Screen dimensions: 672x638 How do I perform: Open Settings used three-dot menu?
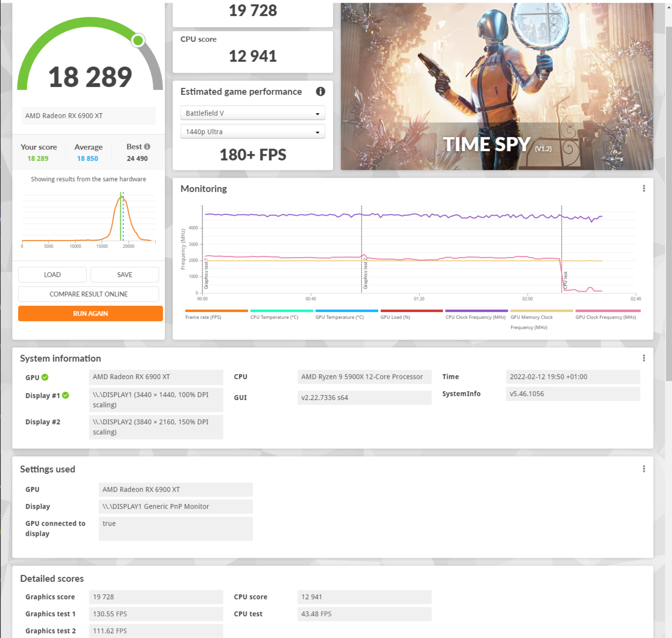click(x=643, y=469)
